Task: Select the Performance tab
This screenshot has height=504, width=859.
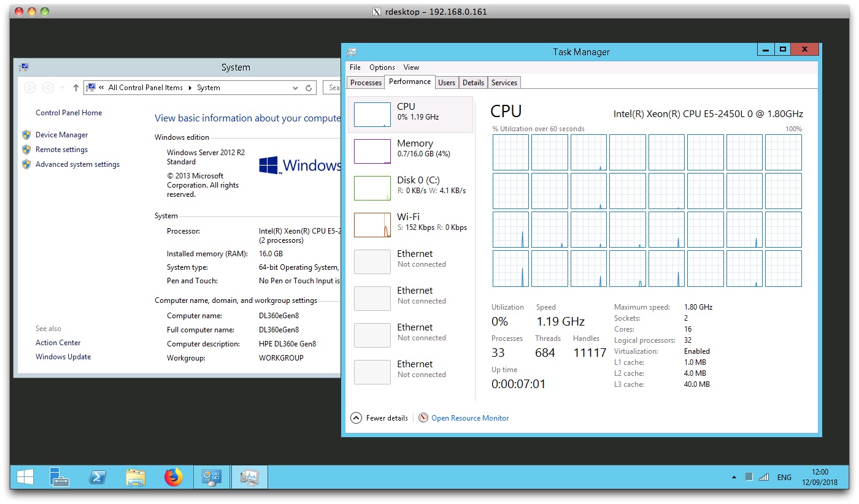Action: (410, 82)
